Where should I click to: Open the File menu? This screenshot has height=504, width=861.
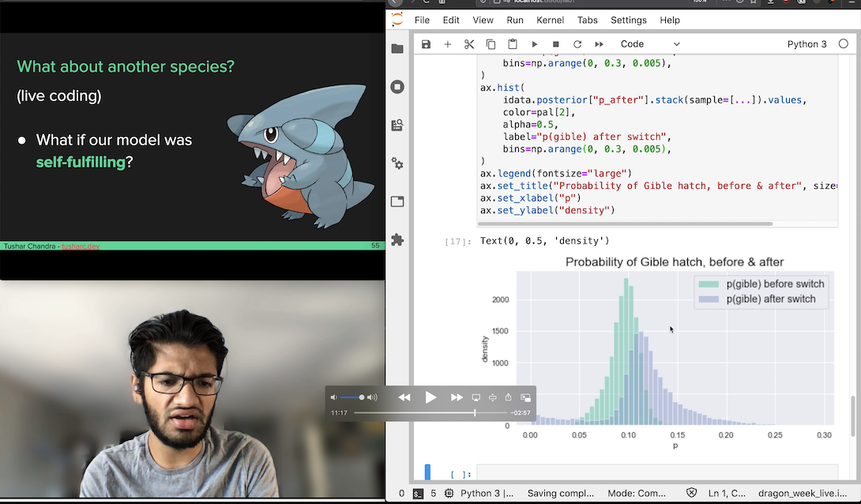[422, 20]
